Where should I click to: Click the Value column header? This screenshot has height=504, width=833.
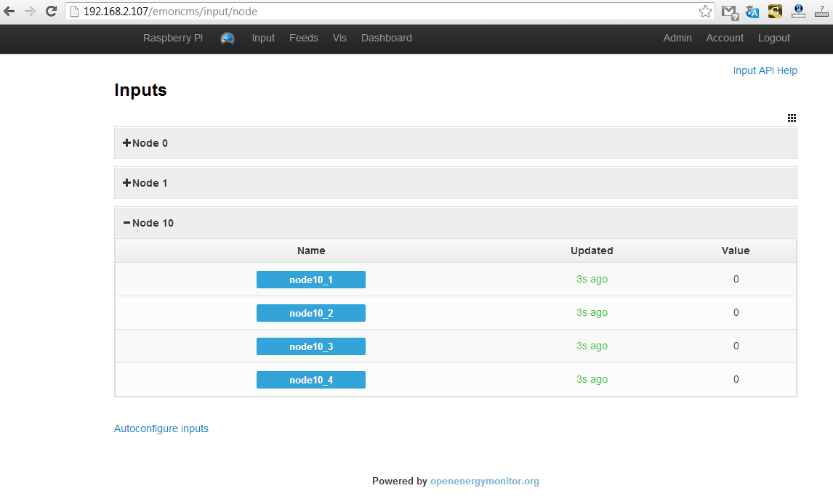(736, 251)
